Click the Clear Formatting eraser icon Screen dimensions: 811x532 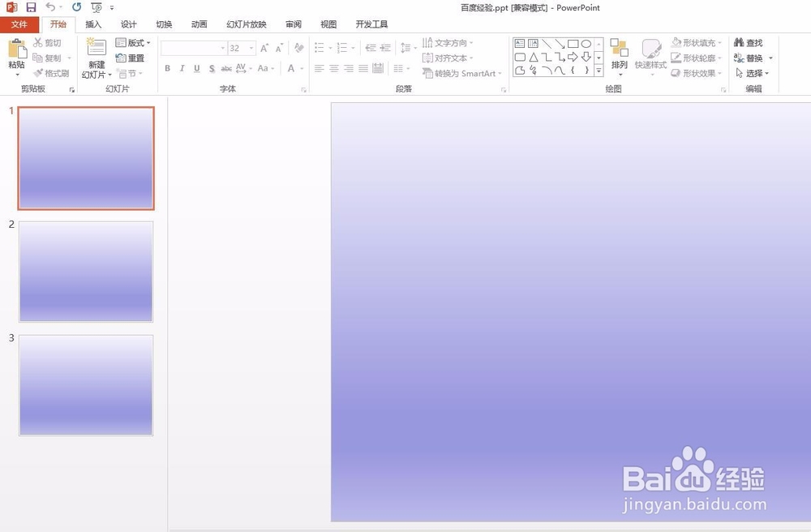[x=298, y=48]
